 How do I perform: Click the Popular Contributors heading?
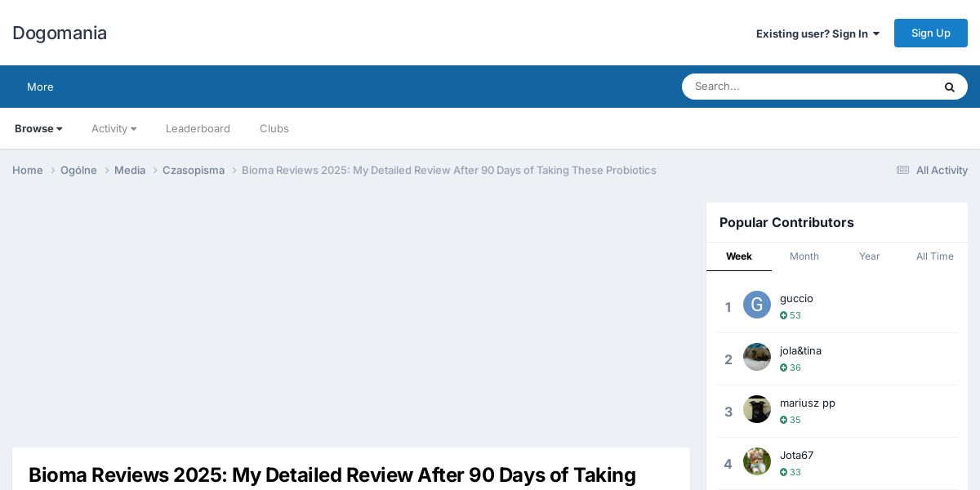[x=786, y=222]
